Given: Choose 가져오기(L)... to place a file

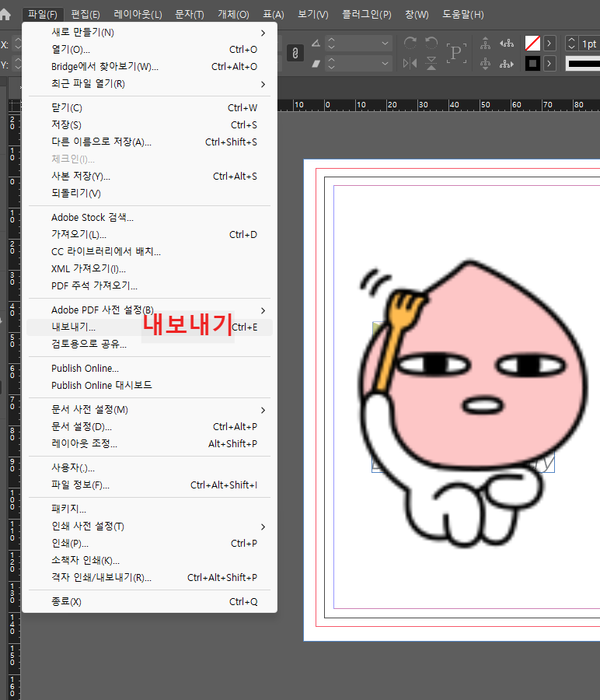Looking at the screenshot, I should (x=149, y=234).
